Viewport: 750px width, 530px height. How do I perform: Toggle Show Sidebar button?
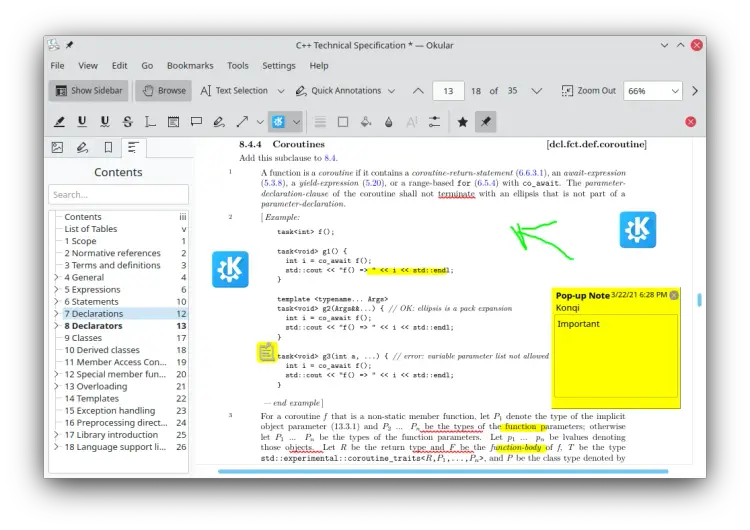point(88,91)
